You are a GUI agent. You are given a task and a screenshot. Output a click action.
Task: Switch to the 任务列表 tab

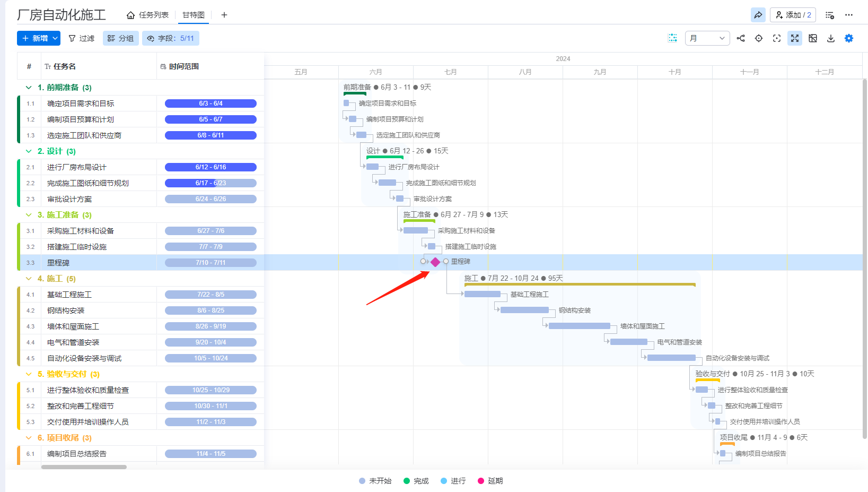(x=148, y=15)
